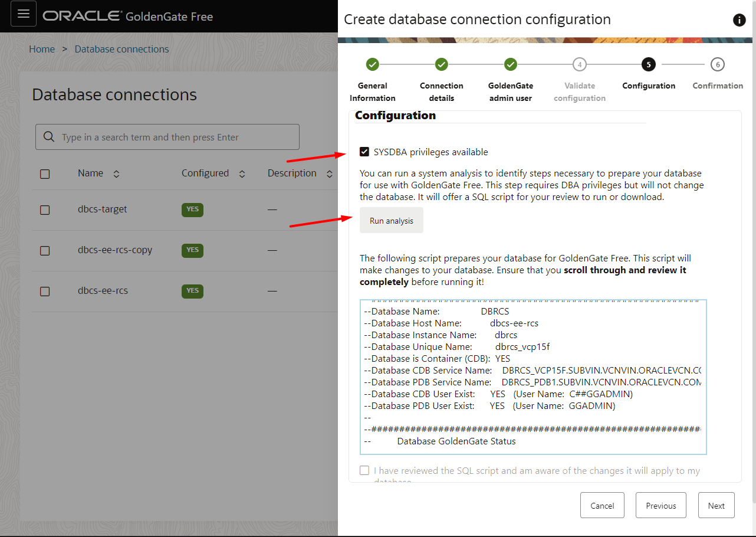Image resolution: width=756 pixels, height=537 pixels.
Task: Select the dbcs-target row checkbox
Action: pos(44,209)
